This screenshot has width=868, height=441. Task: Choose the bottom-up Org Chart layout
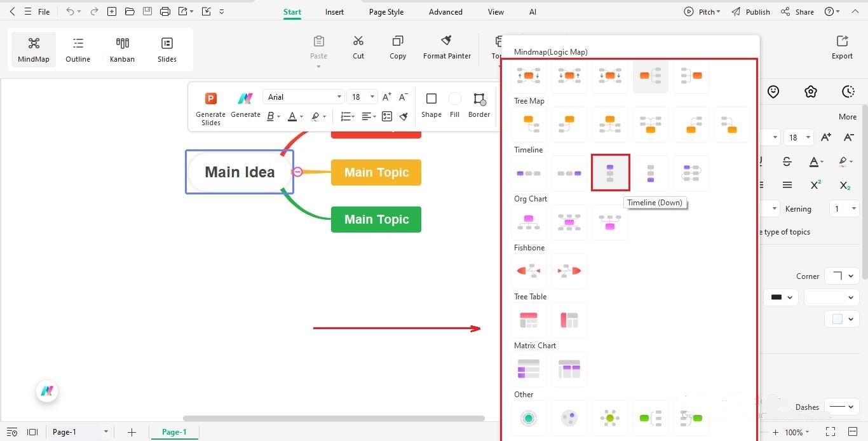click(610, 222)
